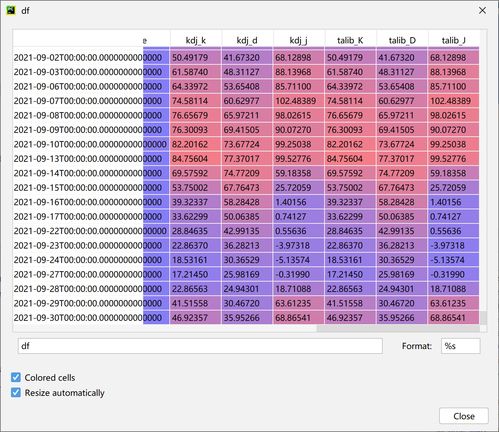The image size is (499, 432).
Task: Click the vertical scrollbar thumb beside the table
Action: [483, 318]
